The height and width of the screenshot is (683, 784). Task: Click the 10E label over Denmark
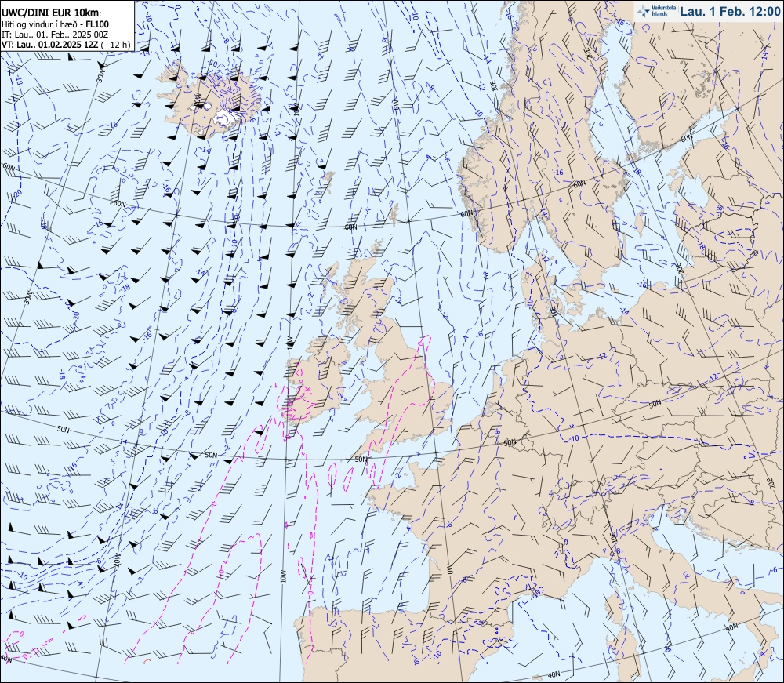[x=554, y=311]
